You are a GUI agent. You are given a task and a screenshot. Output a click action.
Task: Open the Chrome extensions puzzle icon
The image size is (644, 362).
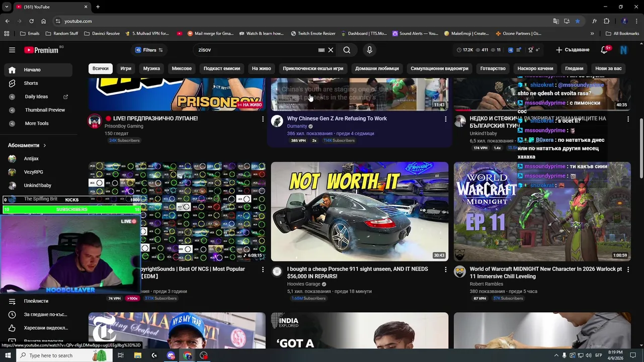(x=606, y=21)
